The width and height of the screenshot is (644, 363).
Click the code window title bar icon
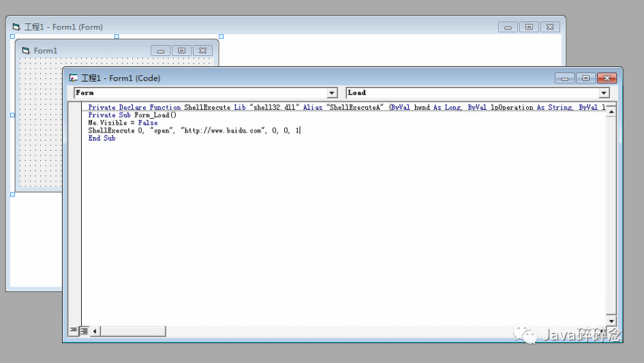pyautogui.click(x=73, y=78)
